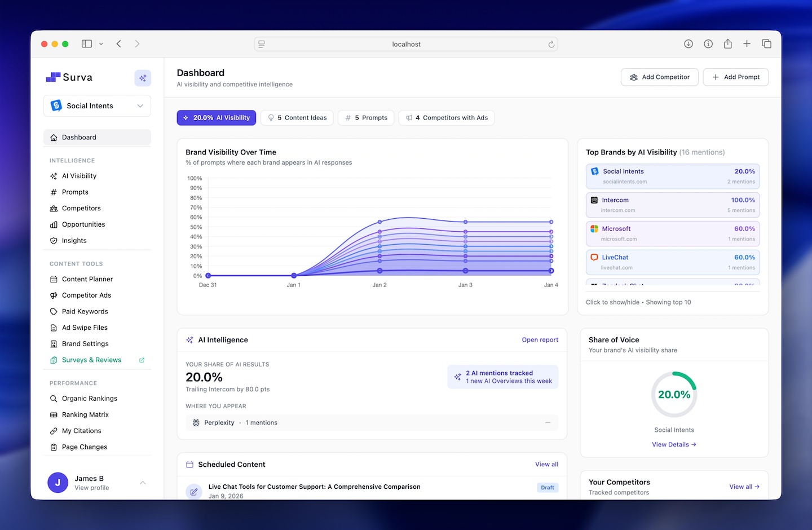812x530 pixels.
Task: Switch to the 5 Prompts tab
Action: click(x=365, y=117)
